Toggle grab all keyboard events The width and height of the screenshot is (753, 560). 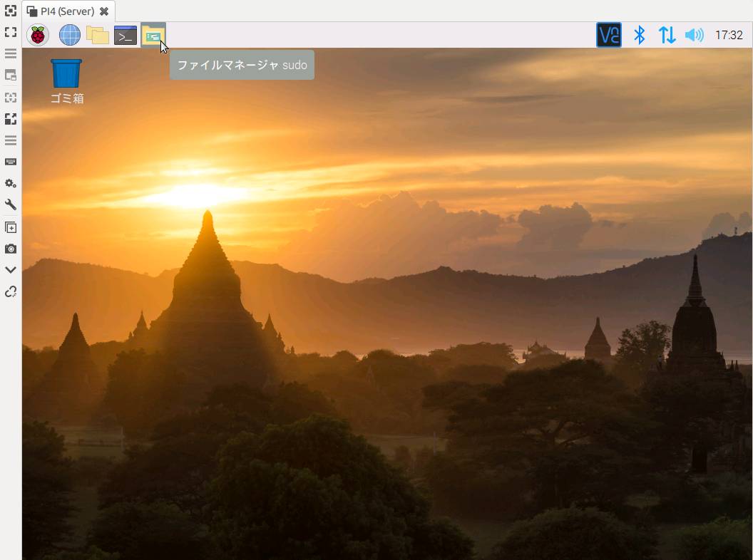11,162
